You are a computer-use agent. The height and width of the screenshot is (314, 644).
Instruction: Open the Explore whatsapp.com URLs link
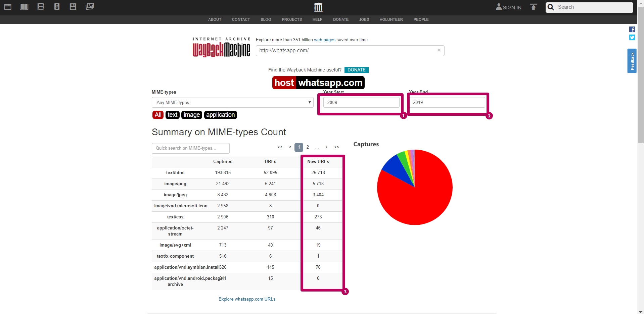247,299
